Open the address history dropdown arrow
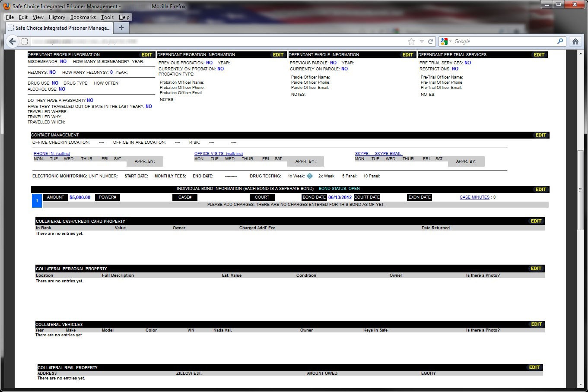 coord(422,41)
